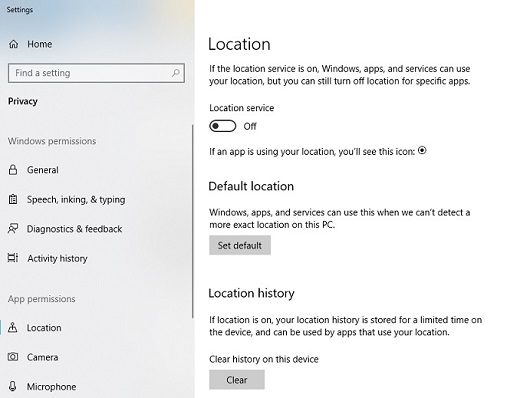Clear location history on this device
Screen dimensions: 520x398
click(x=237, y=380)
